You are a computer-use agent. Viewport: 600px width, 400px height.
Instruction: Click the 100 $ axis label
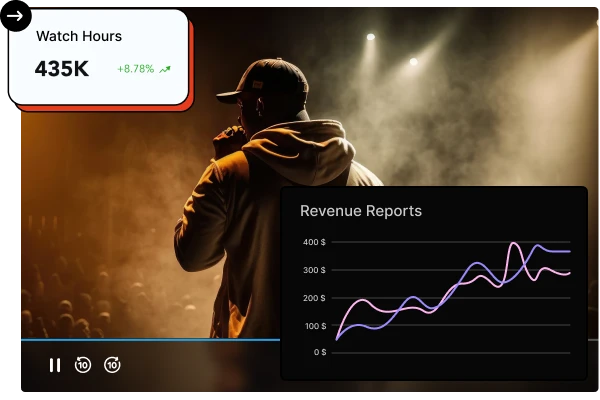[x=315, y=326]
